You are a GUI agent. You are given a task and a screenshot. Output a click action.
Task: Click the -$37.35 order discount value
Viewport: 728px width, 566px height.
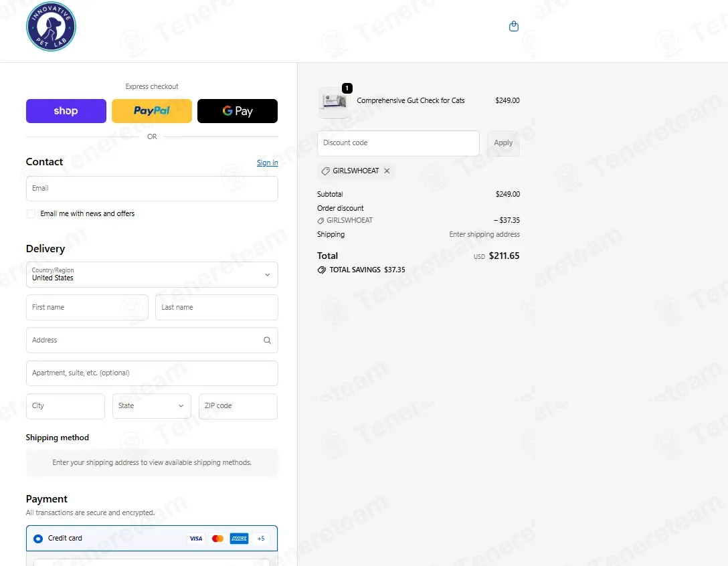pos(507,221)
